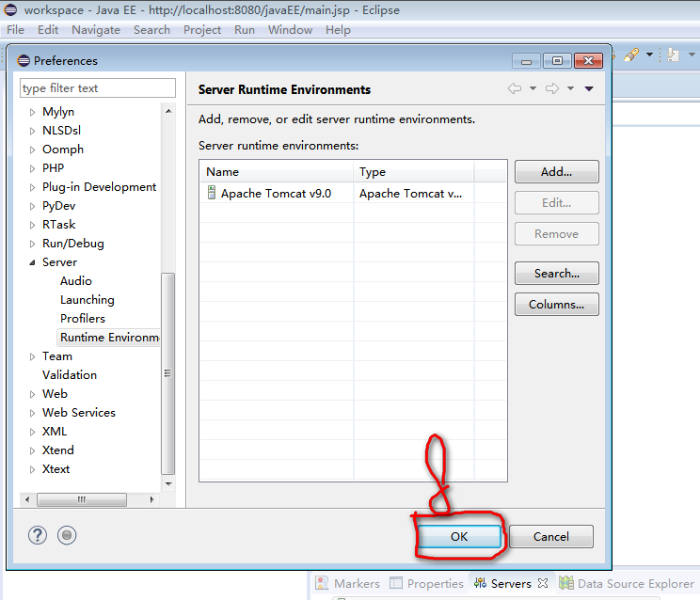Open the back history dropdown arrow
This screenshot has width=700, height=600.
point(533,88)
